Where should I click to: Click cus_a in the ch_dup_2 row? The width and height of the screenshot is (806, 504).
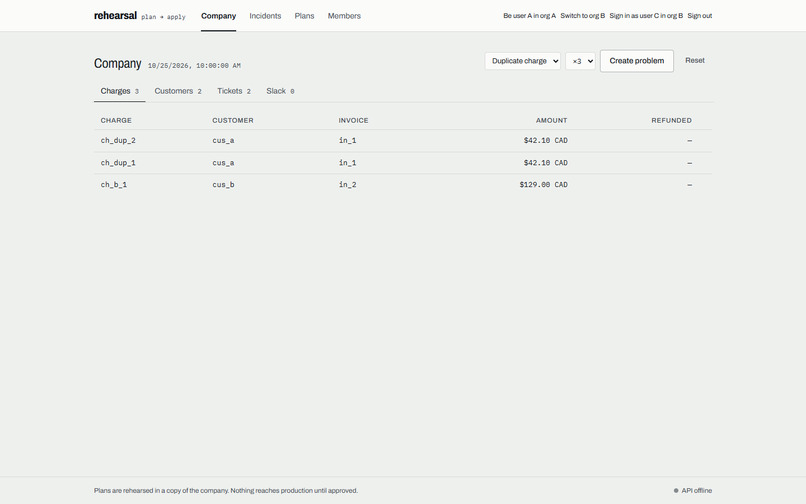(223, 140)
